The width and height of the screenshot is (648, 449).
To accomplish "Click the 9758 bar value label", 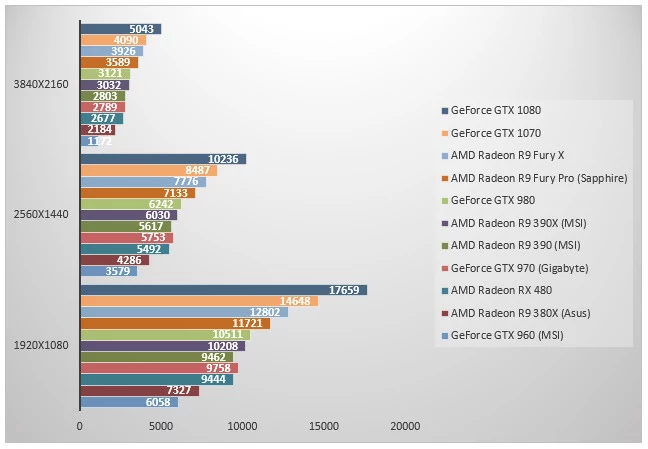I will pos(218,368).
